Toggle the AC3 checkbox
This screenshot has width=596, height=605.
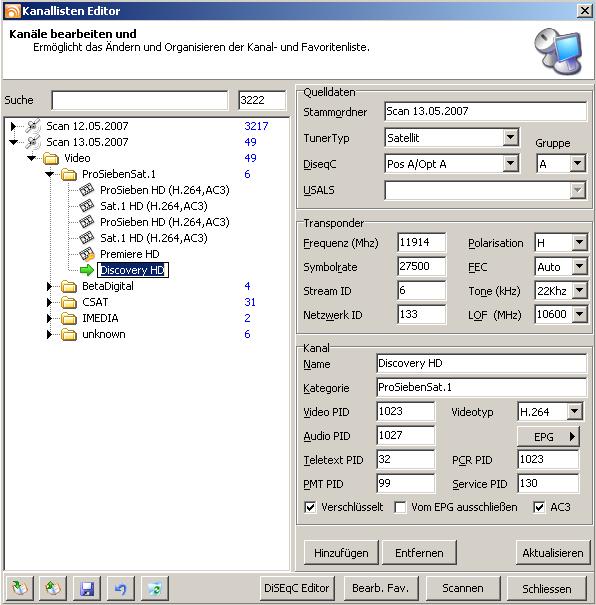pos(539,507)
